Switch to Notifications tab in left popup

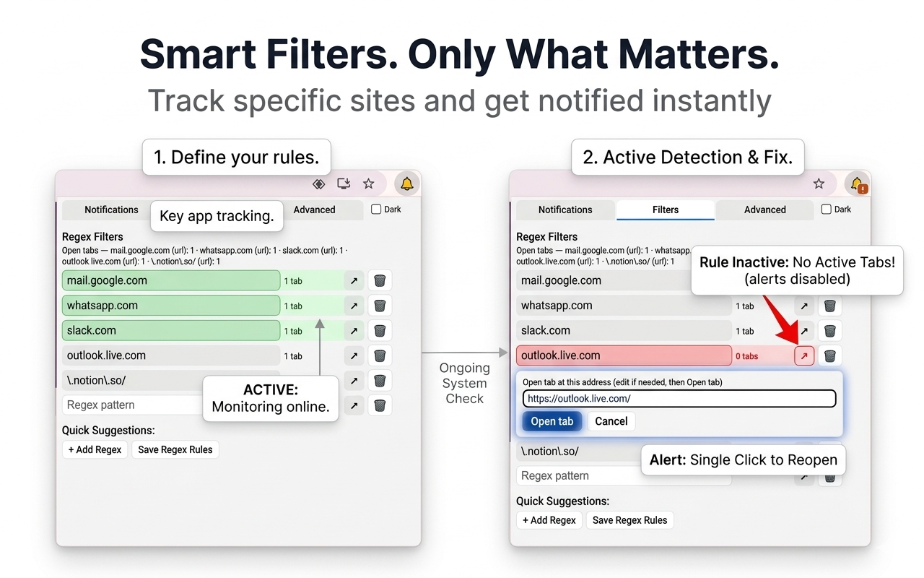(111, 210)
